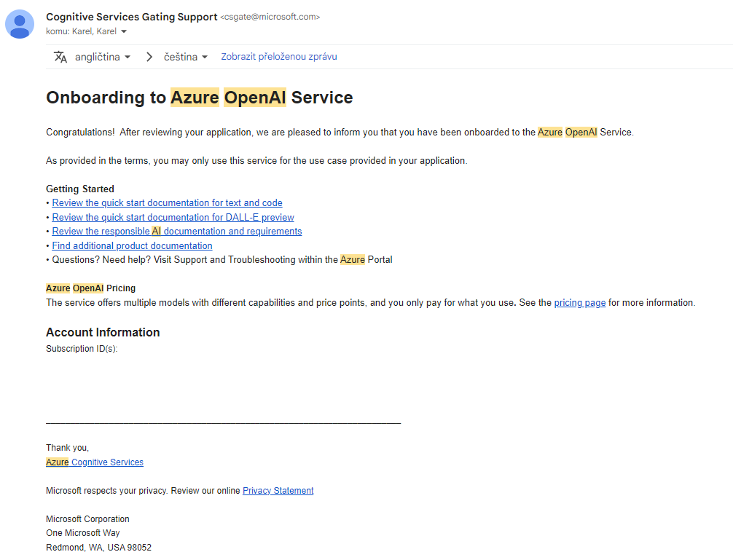Click the Redmond, WA, USA 98052 address line

coord(98,548)
